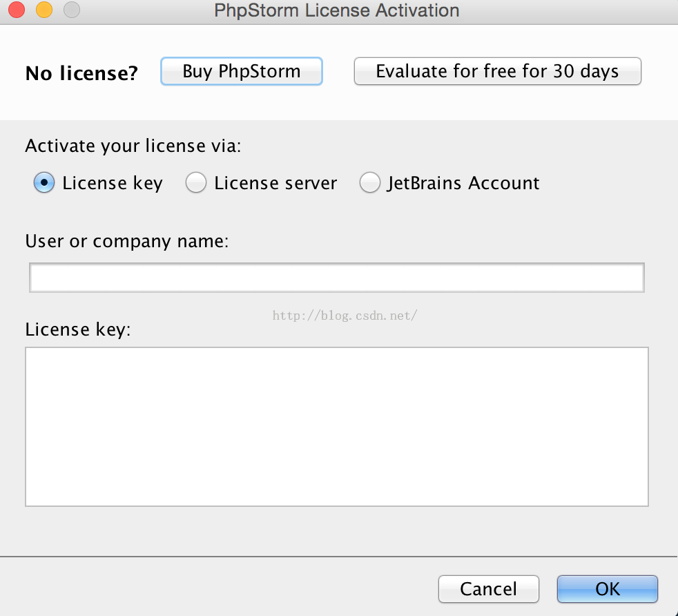Viewport: 678px width, 616px height.
Task: Start the free 30-day evaluation
Action: [x=497, y=71]
